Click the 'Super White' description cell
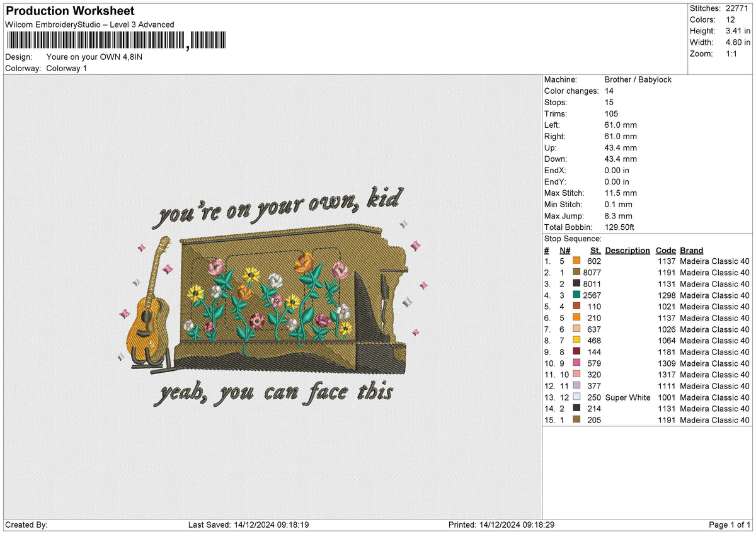 (628, 397)
